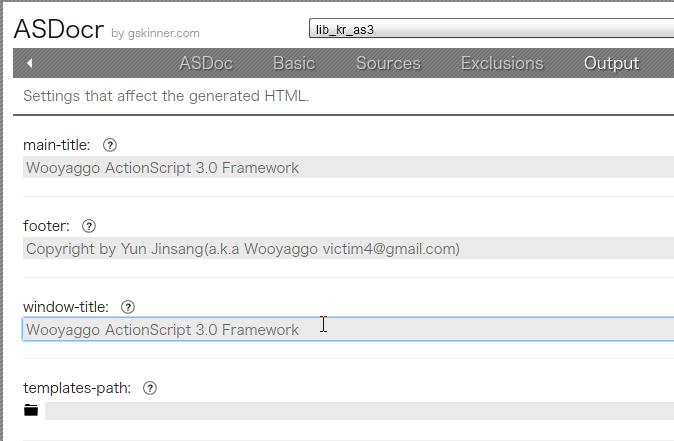The width and height of the screenshot is (674, 441).
Task: Open the Exclusions tab
Action: click(502, 64)
